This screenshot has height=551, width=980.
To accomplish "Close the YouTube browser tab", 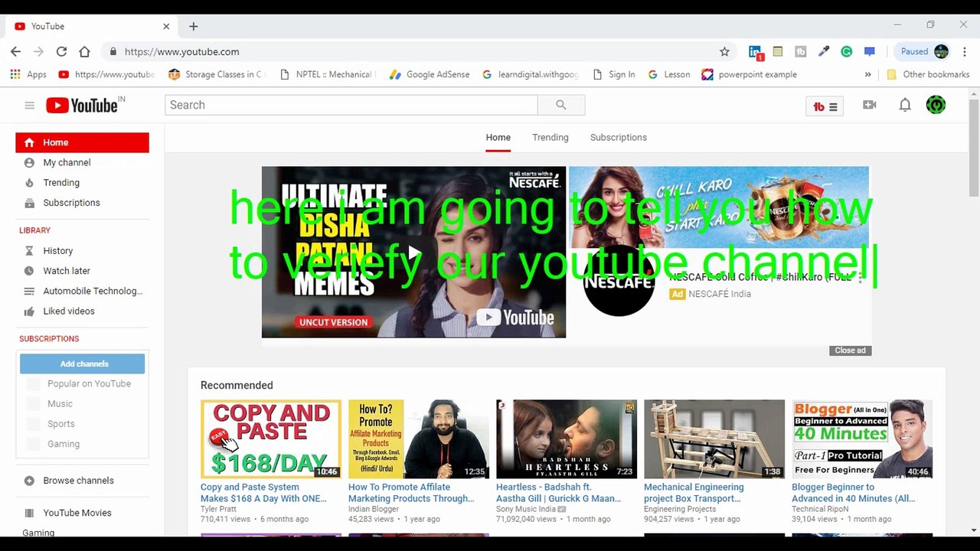I will [166, 26].
